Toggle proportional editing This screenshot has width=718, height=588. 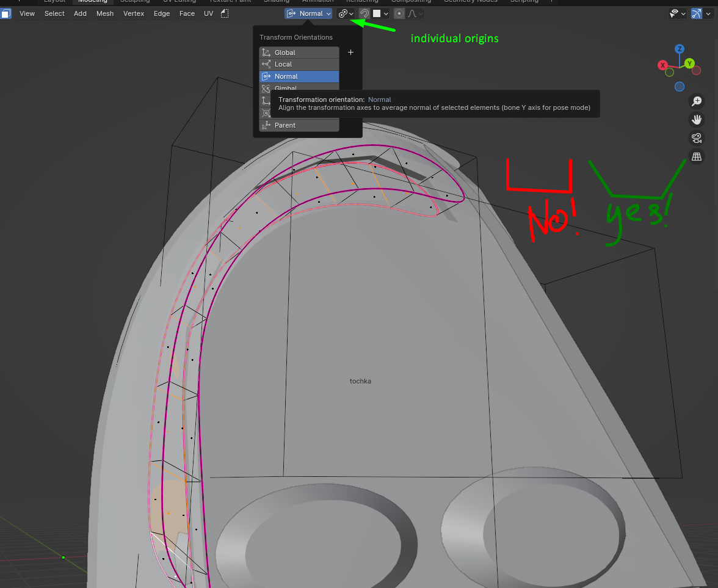(x=399, y=13)
